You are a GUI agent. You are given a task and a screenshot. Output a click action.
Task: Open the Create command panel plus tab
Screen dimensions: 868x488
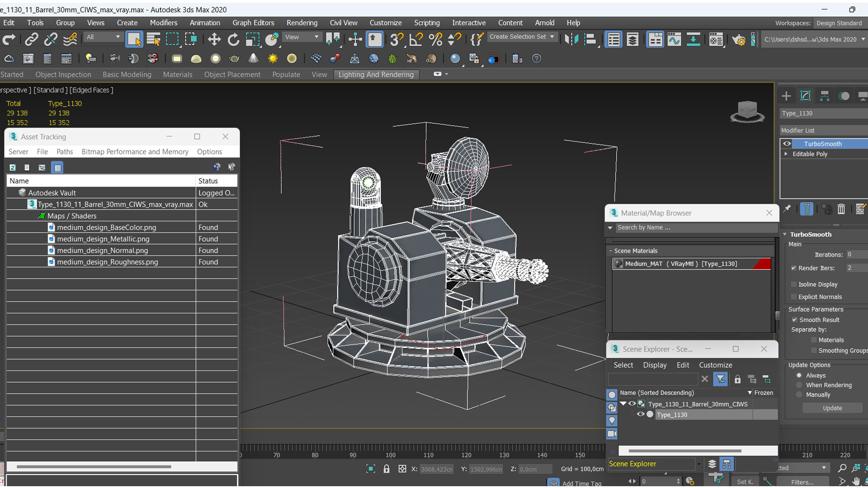tap(786, 96)
